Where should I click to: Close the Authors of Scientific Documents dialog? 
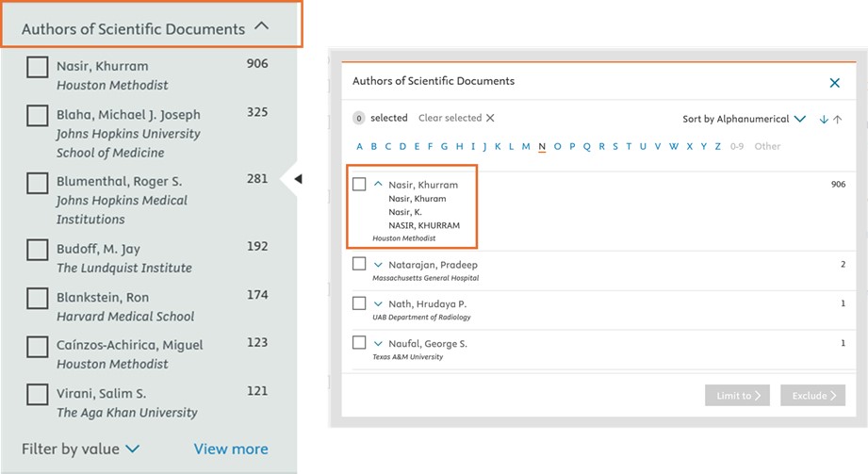click(x=834, y=83)
